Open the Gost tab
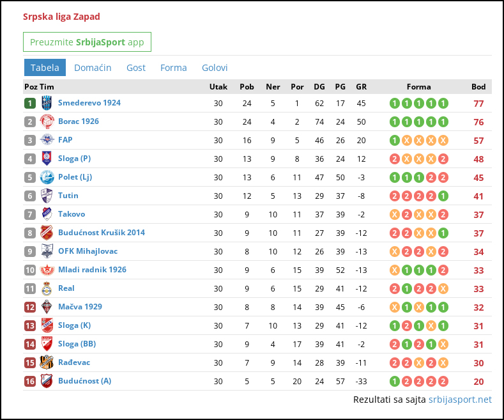This screenshot has height=420, width=504. coord(136,68)
